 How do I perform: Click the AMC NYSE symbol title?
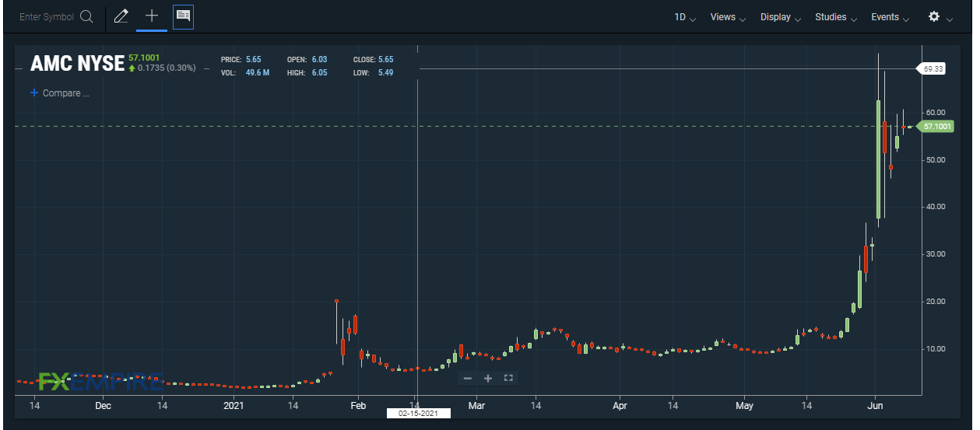[77, 63]
